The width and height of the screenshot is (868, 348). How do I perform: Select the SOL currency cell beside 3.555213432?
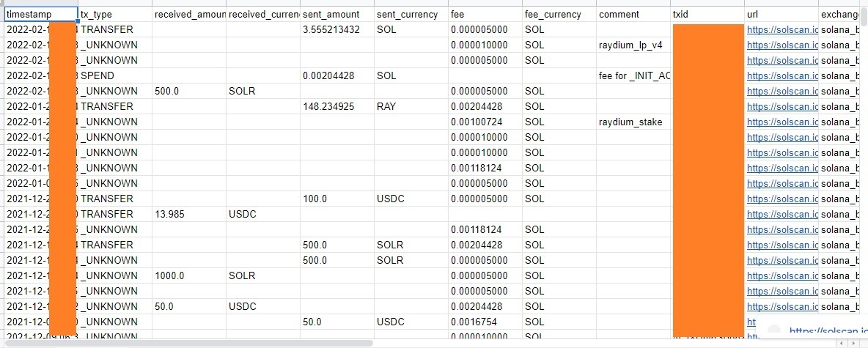click(411, 30)
